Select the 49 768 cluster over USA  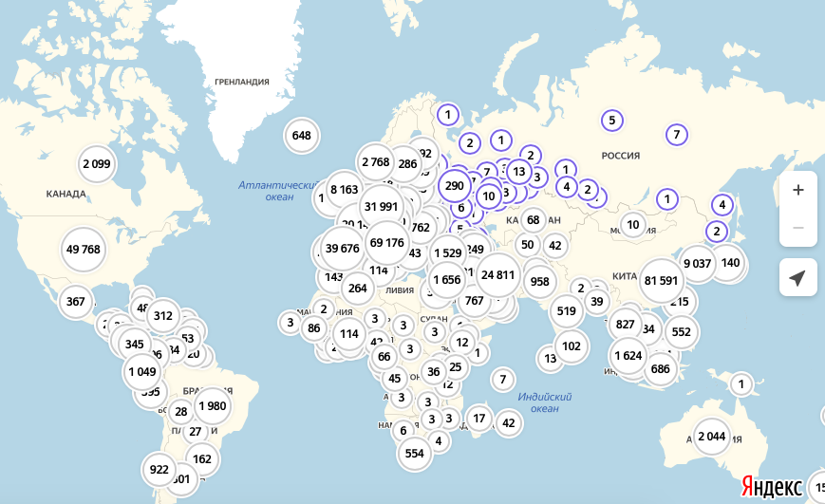(x=83, y=250)
